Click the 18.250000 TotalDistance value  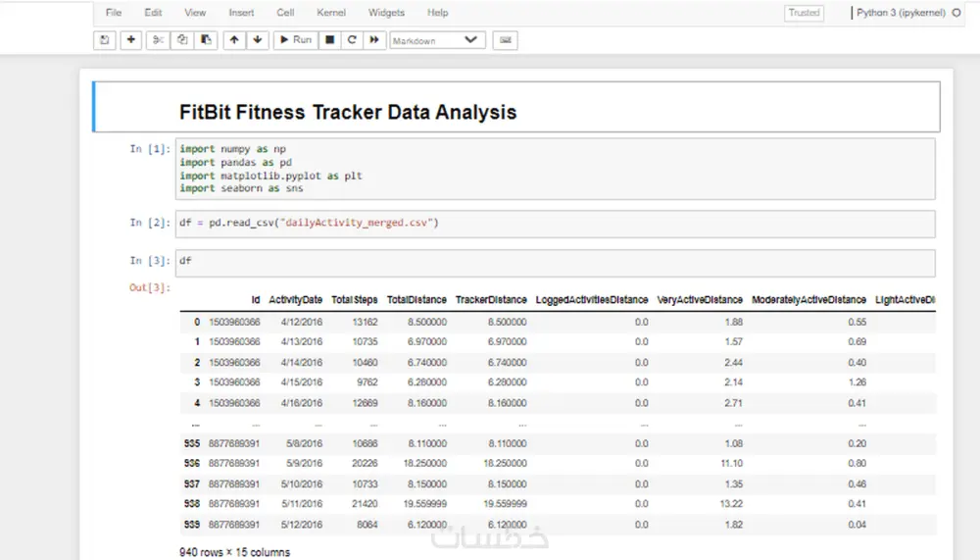coord(425,464)
